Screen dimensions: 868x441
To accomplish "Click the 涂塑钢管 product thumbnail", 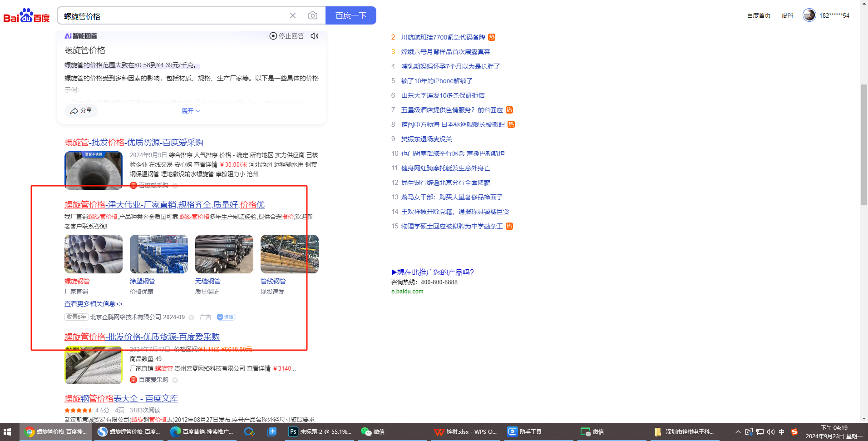I will (x=159, y=254).
